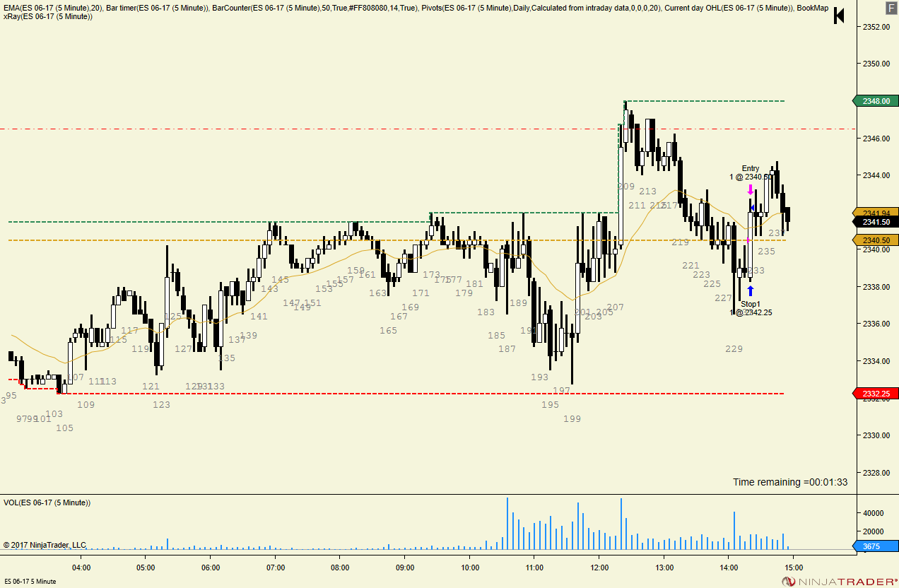
Task: Click the magenta Entry arrow marker
Action: pos(751,190)
